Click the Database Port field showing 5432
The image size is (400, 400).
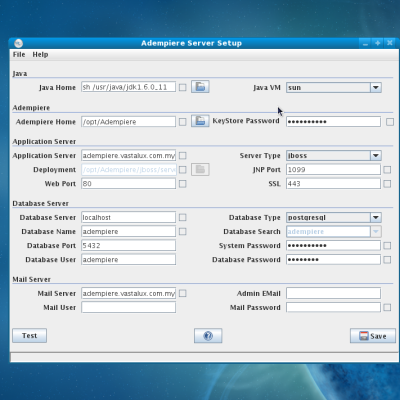[129, 246]
